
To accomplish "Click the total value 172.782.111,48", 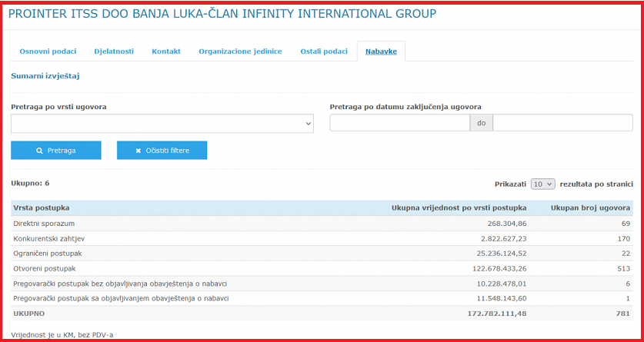I will [x=497, y=314].
